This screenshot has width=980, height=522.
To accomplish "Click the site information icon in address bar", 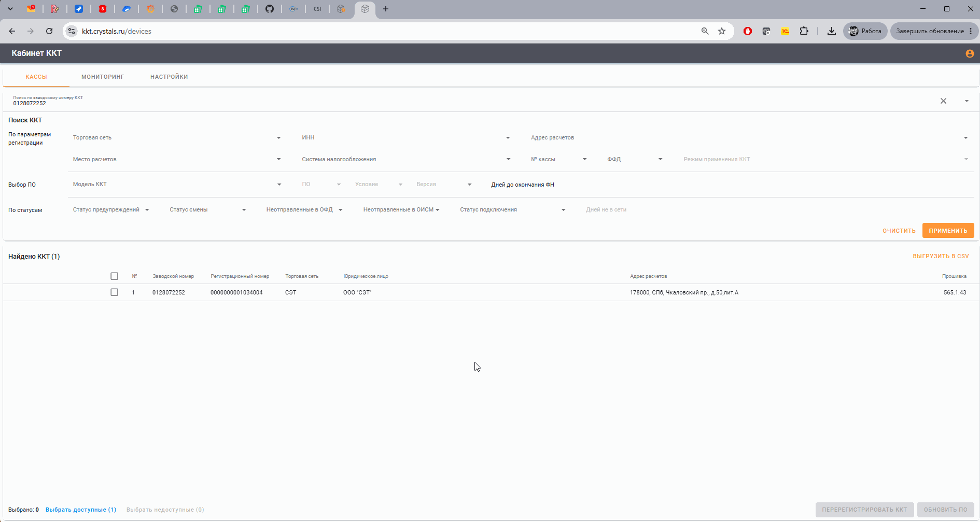I will pyautogui.click(x=72, y=31).
